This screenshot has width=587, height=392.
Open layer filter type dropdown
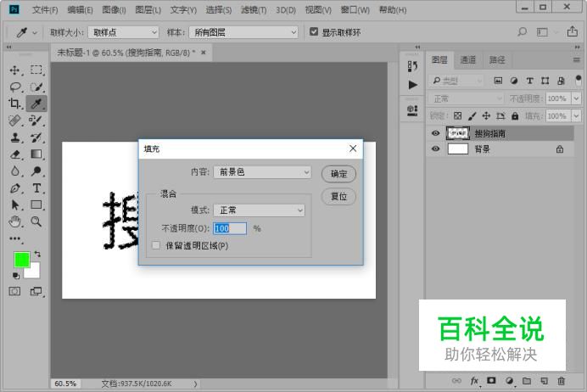pyautogui.click(x=456, y=81)
